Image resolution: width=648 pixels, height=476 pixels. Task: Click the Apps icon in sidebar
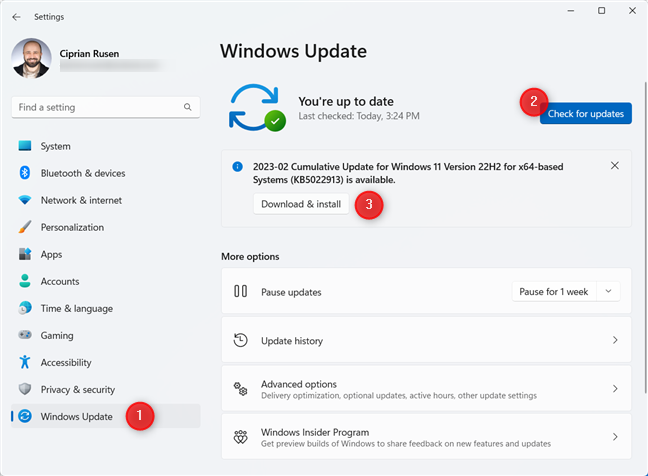25,254
